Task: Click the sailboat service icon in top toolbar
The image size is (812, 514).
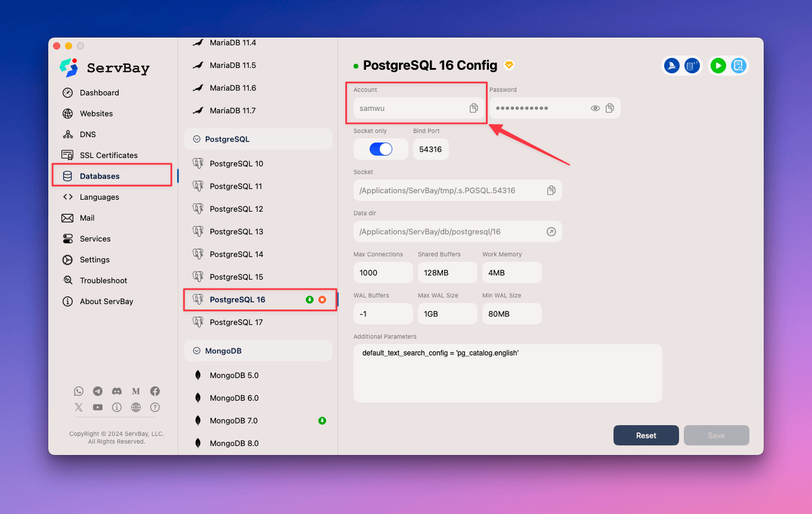Action: click(671, 66)
